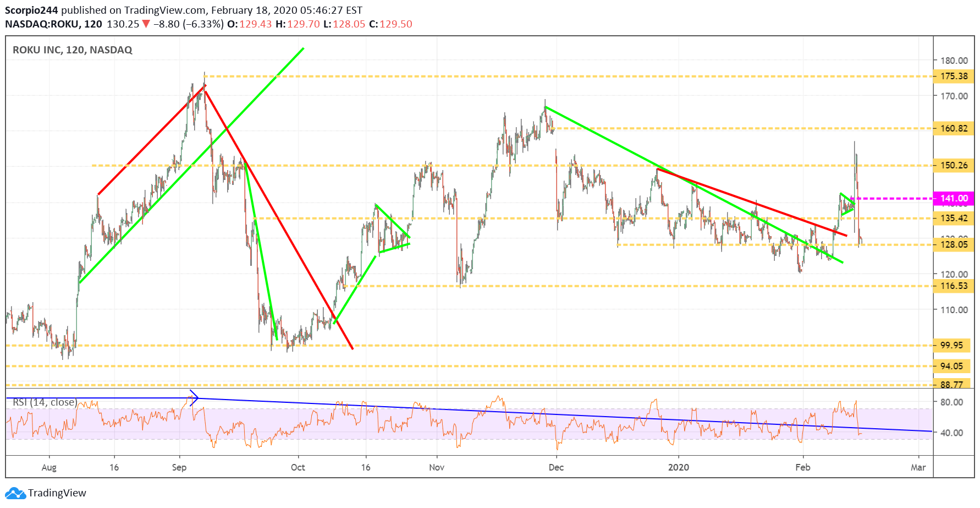Viewport: 980px width, 508px height.
Task: Click the Sep label on time axis
Action: tap(179, 467)
